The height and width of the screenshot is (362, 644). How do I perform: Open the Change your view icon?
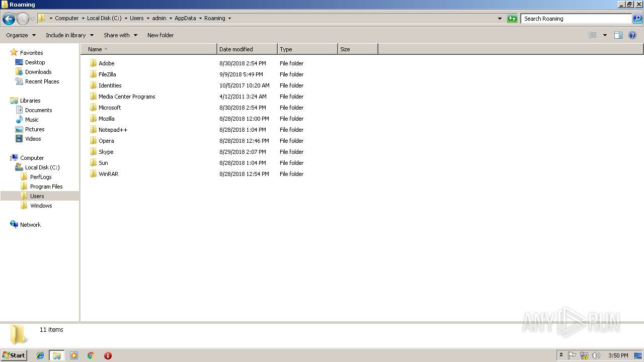[x=593, y=35]
